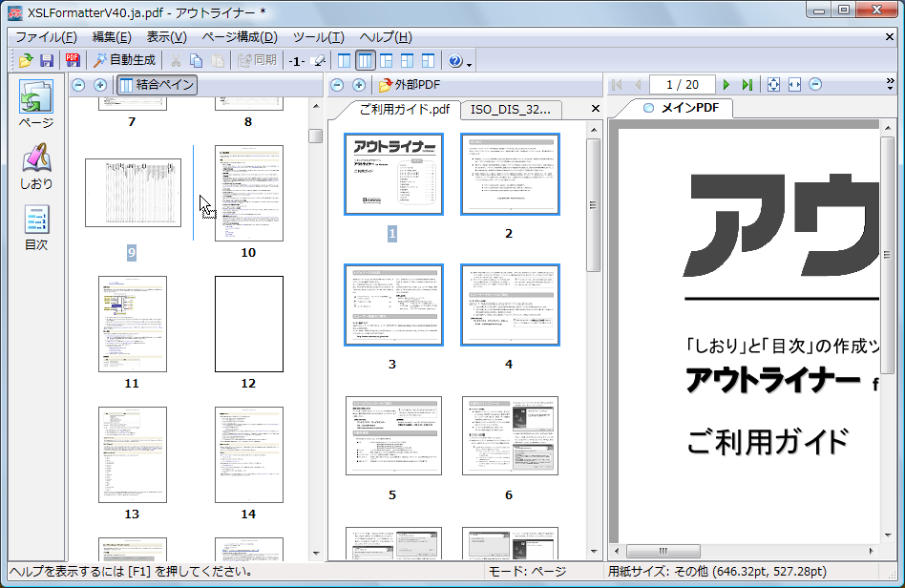Viewport: 905px width, 588px height.
Task: Switch to the ISO_DIS_32... tab
Action: (x=510, y=110)
